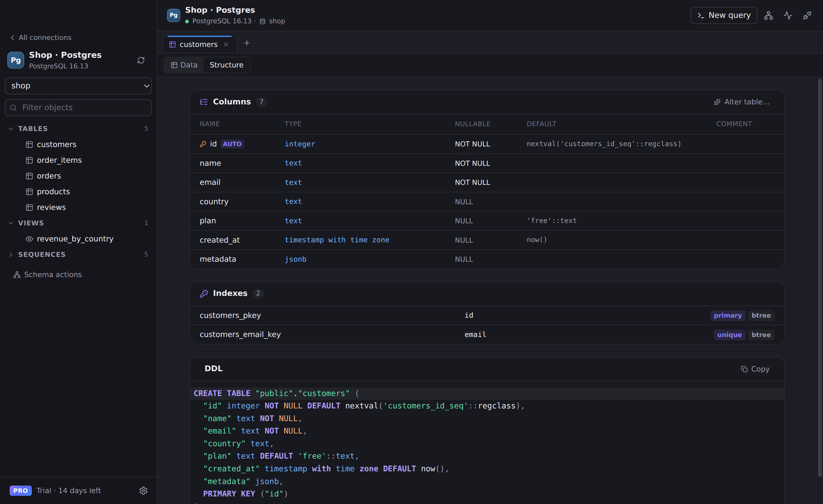Click the metadata column name
Image resolution: width=823 pixels, height=504 pixels.
coord(218,259)
